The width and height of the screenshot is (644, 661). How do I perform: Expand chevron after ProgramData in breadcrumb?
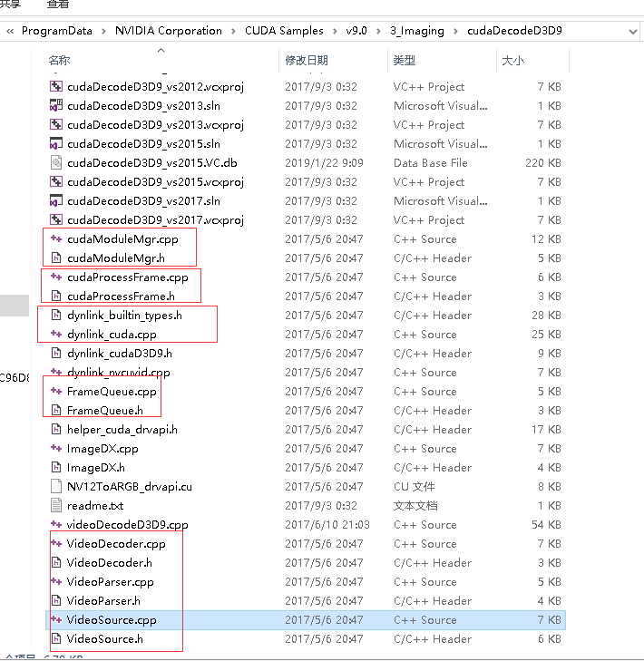point(103,31)
